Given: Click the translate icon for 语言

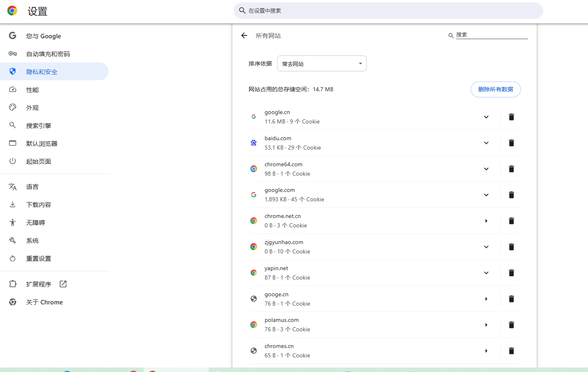Looking at the screenshot, I should [13, 187].
